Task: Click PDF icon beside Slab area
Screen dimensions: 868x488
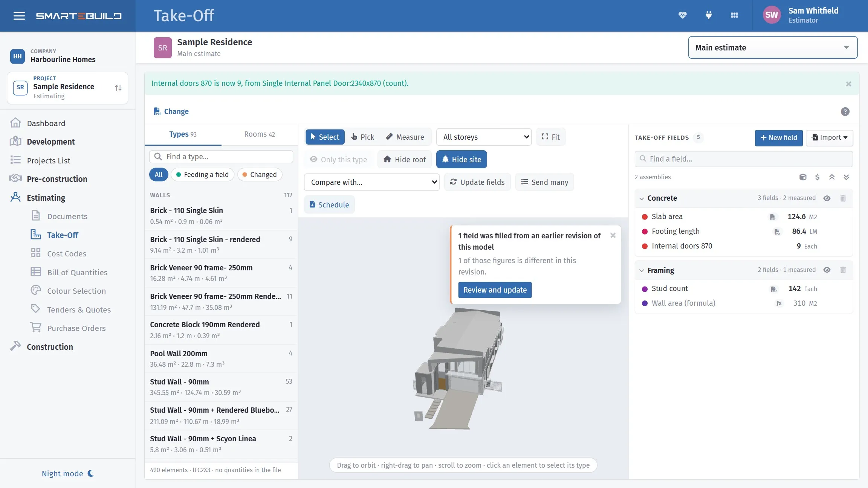Action: point(773,217)
